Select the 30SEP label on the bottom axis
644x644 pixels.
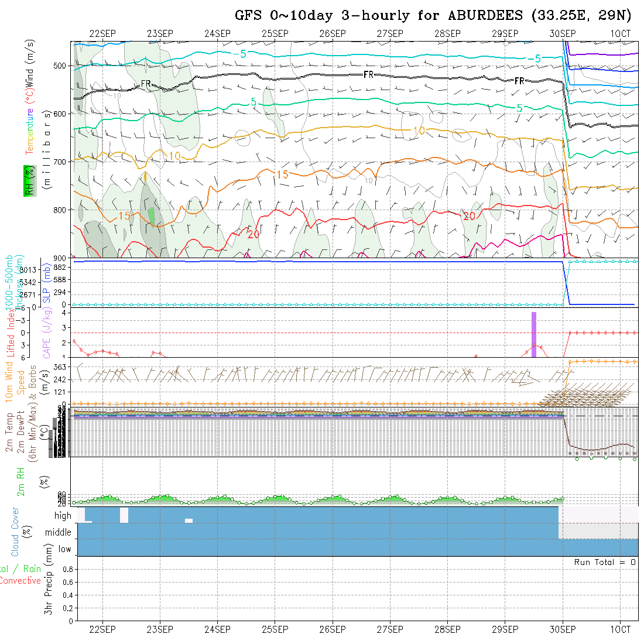562,629
